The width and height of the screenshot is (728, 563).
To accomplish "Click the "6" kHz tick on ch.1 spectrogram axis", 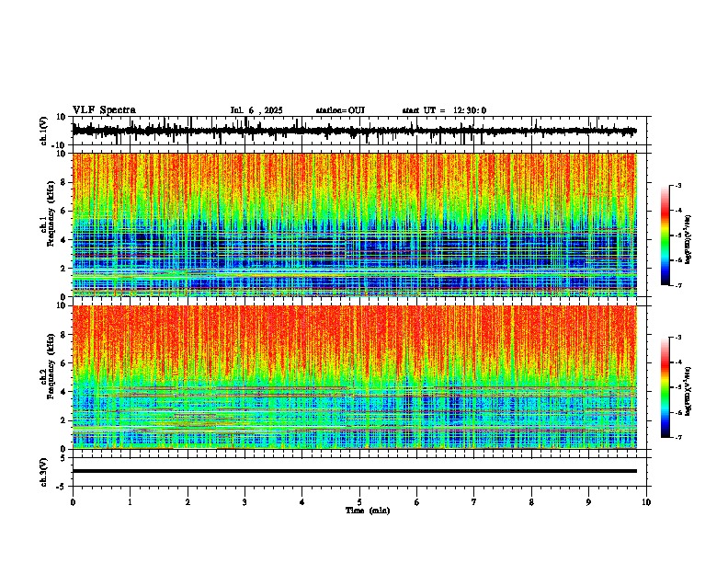I will [64, 211].
